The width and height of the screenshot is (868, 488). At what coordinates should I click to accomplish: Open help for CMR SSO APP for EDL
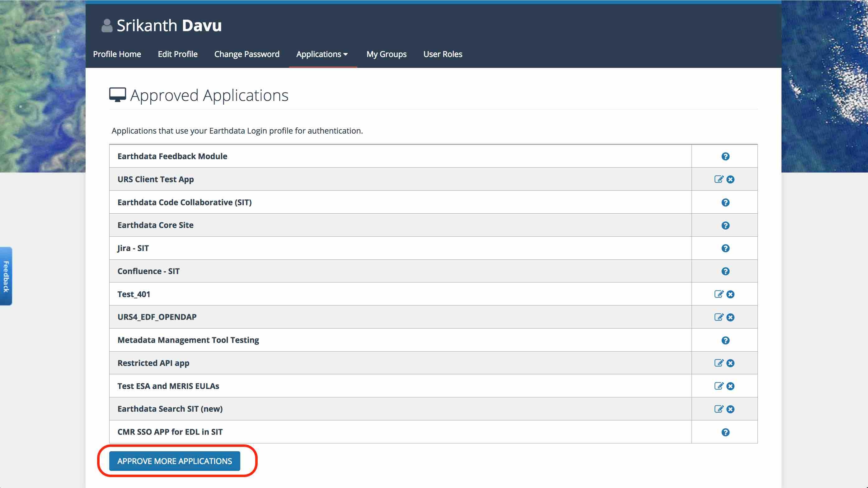tap(725, 432)
